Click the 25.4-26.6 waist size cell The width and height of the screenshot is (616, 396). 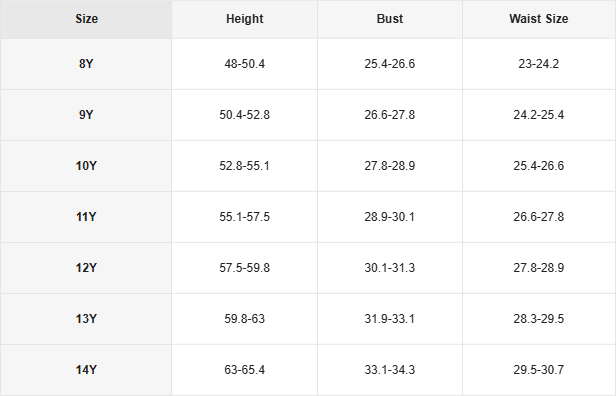[539, 166]
